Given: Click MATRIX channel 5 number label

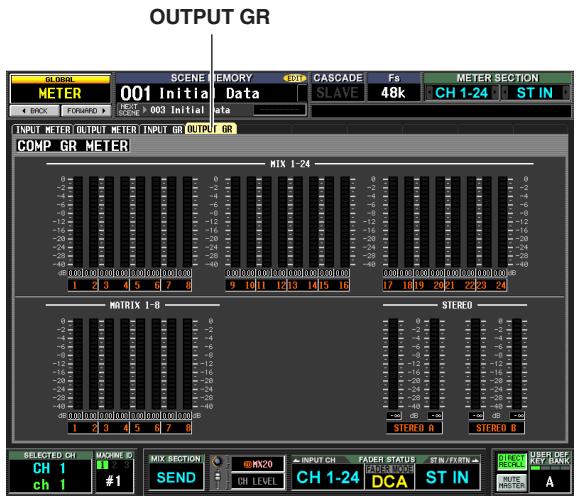Looking at the screenshot, I should [137, 428].
